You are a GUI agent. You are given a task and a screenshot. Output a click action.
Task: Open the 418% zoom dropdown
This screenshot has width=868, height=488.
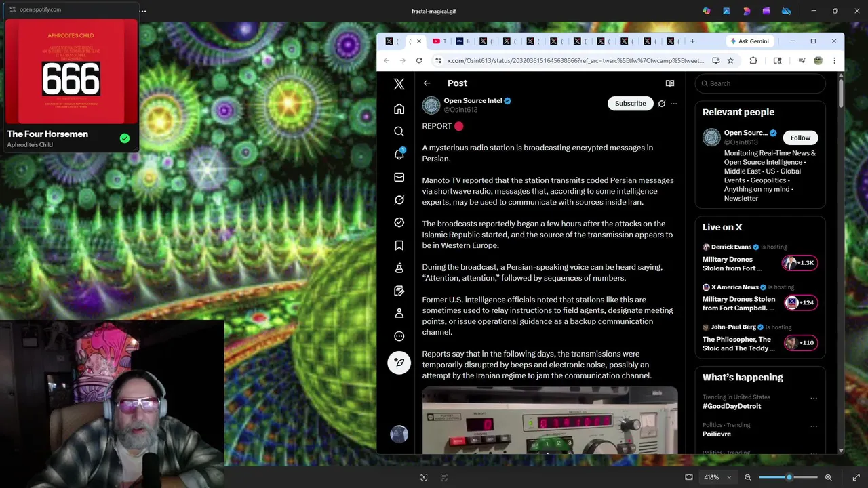[x=718, y=477]
